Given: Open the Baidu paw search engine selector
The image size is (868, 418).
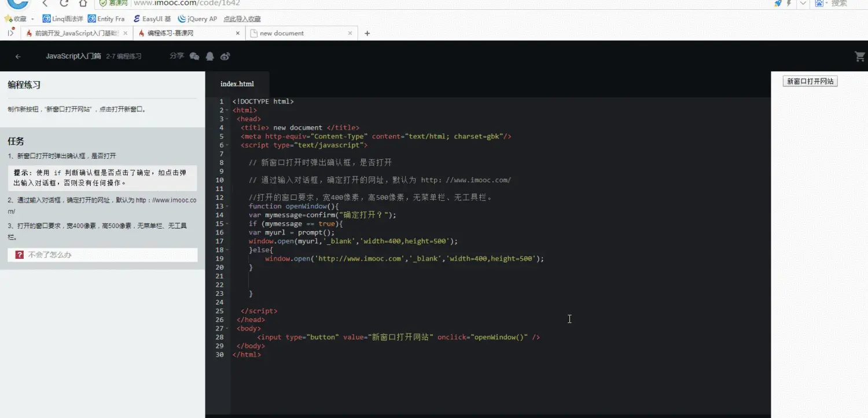Looking at the screenshot, I should coord(819,3).
